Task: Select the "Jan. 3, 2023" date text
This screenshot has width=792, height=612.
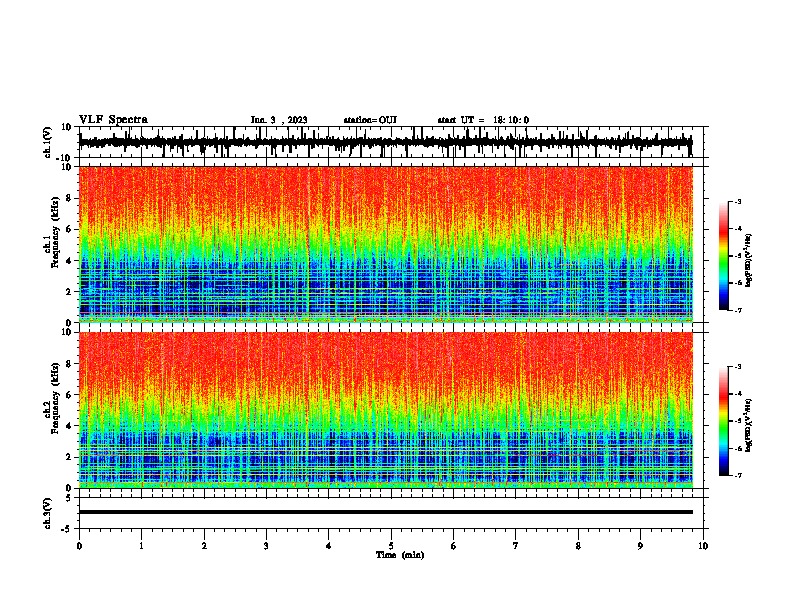Action: click(x=279, y=120)
